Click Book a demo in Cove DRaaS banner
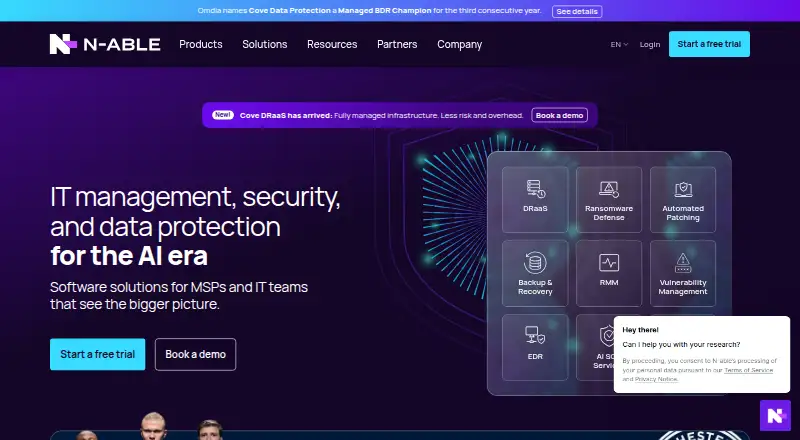Screen dimensions: 800x440 click(559, 115)
